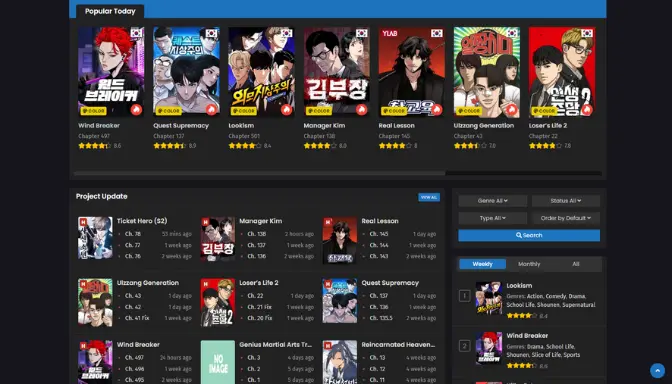This screenshot has width=672, height=384.
Task: Open Lookism thumbnail in Weekly ranking
Action: pyautogui.click(x=489, y=298)
